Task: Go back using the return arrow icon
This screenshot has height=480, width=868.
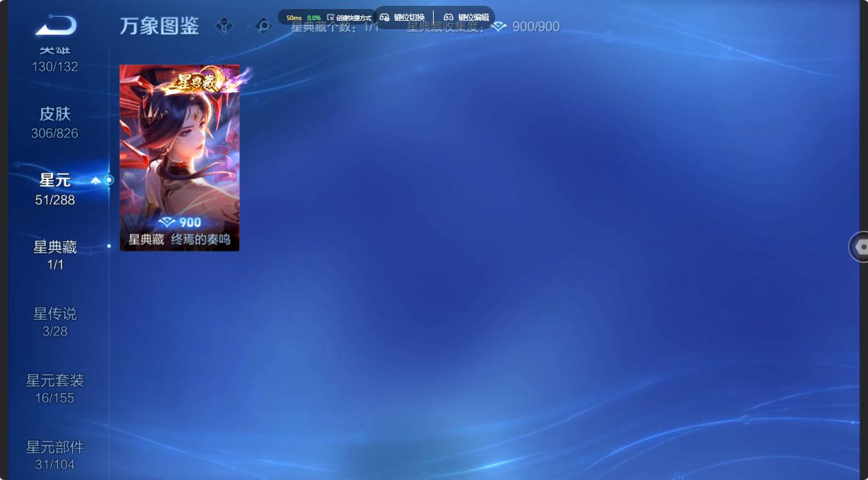Action: [56, 26]
